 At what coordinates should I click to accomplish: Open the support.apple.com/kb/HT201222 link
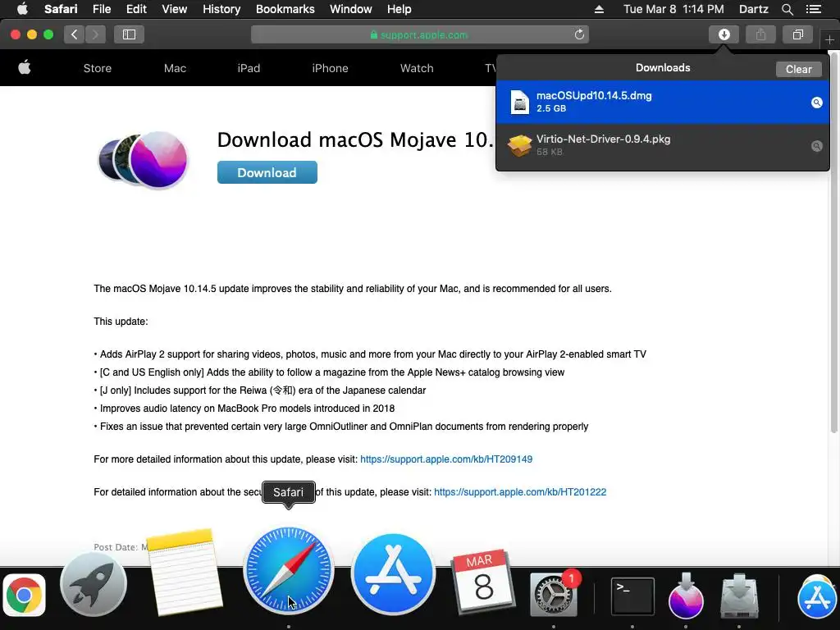coord(520,492)
